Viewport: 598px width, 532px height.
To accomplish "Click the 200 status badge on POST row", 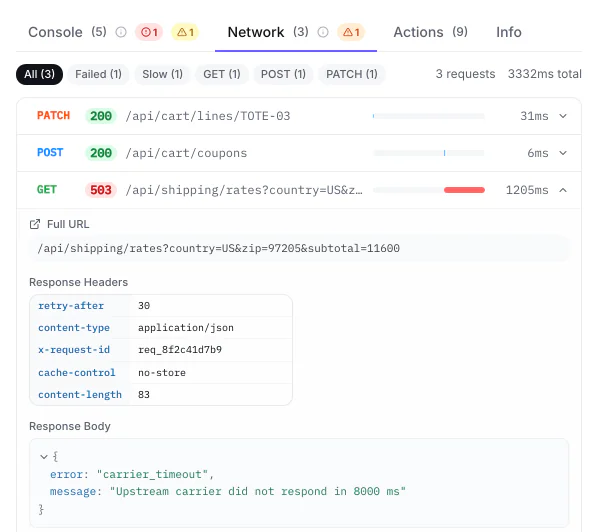I will point(101,153).
